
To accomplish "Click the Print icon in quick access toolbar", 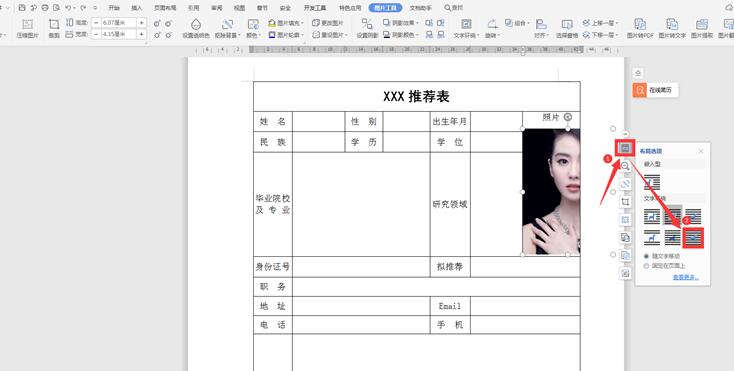I will (x=45, y=7).
